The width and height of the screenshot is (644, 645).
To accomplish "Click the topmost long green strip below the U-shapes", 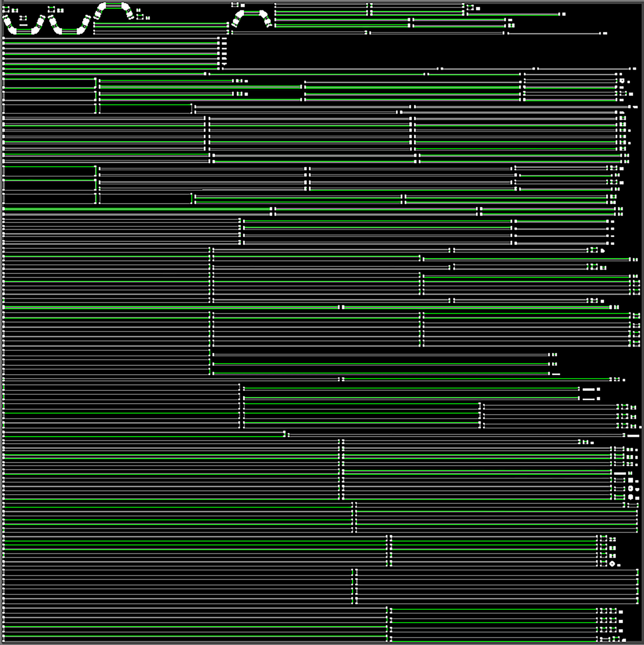I will coord(110,43).
